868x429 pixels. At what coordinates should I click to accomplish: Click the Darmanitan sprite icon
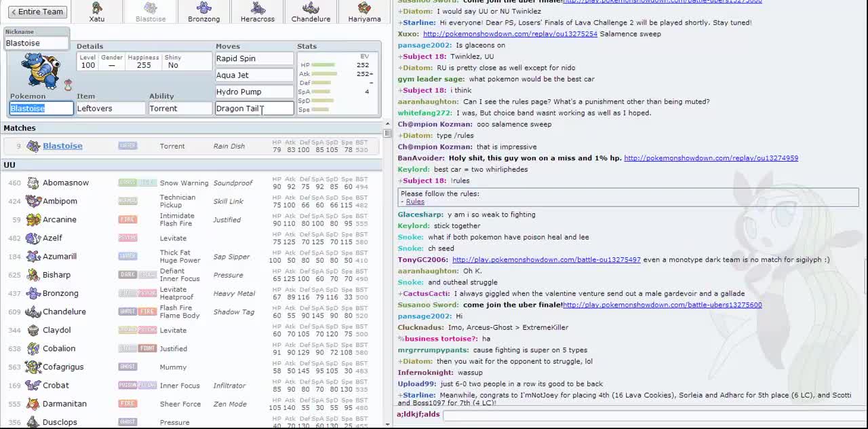pyautogui.click(x=33, y=403)
